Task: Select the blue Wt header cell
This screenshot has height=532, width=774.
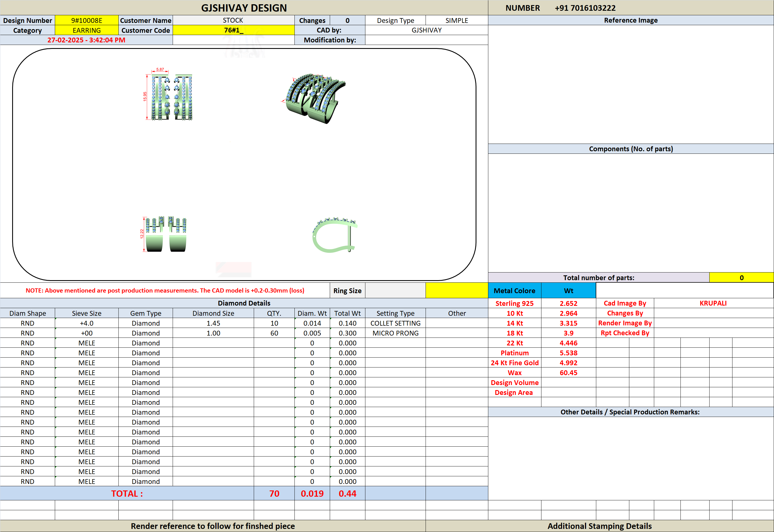Action: 569,290
